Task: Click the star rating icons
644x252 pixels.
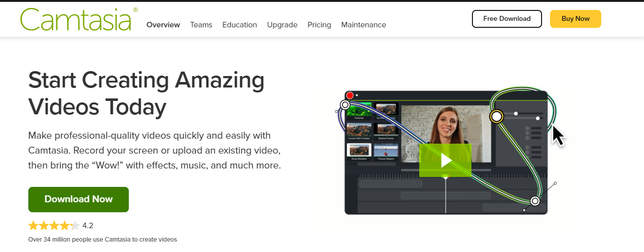Action: [54, 226]
